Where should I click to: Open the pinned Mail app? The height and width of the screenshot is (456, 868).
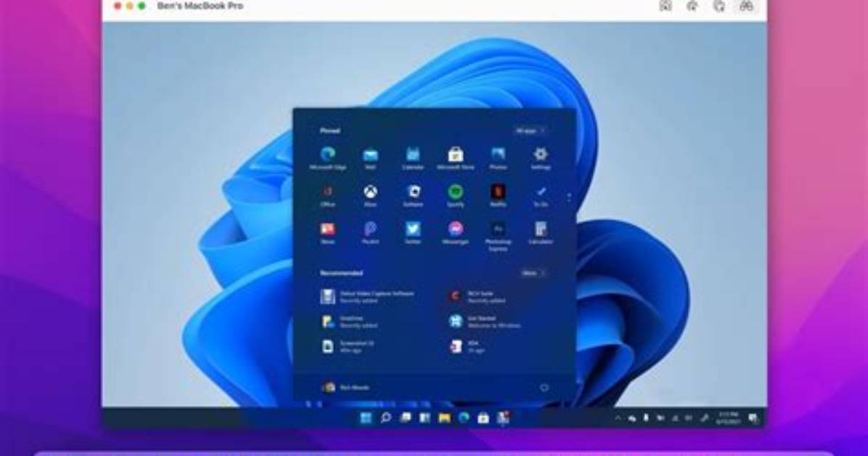(x=370, y=158)
